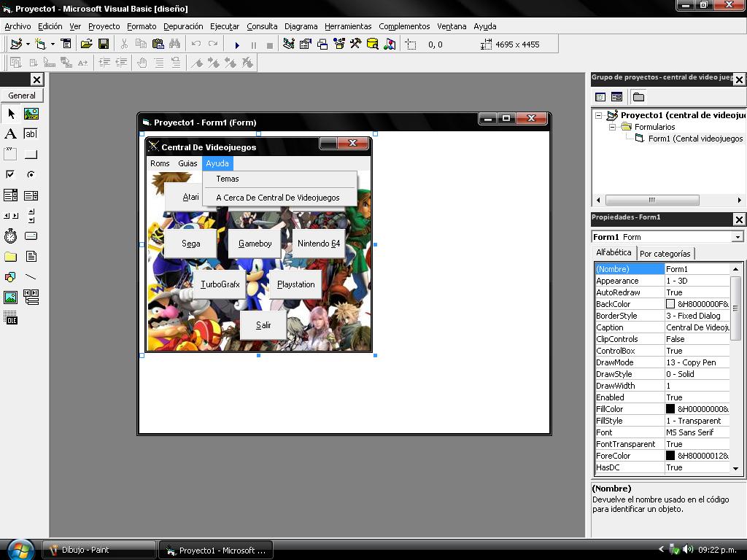Image resolution: width=747 pixels, height=560 pixels.
Task: Save project with floppy disk icon
Action: click(x=104, y=44)
